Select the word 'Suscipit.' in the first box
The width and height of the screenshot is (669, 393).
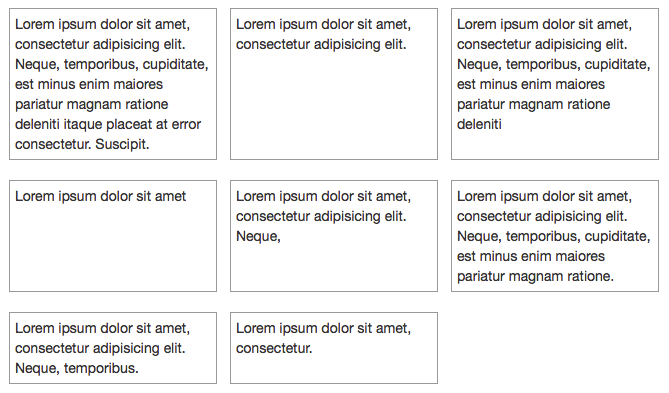pyautogui.click(x=122, y=144)
